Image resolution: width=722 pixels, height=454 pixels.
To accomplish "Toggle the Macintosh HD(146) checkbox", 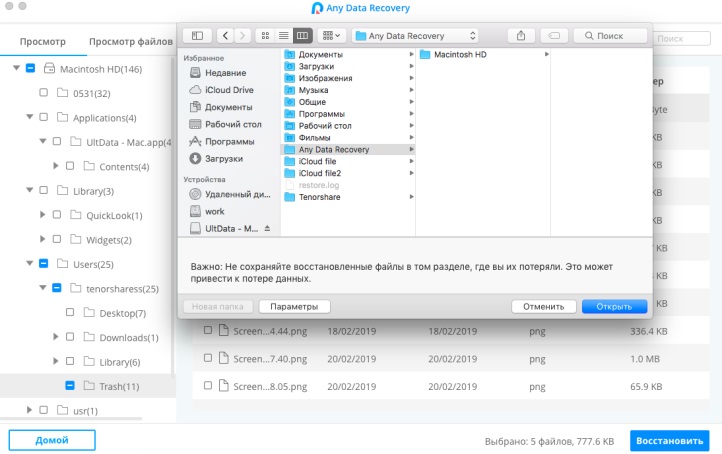I will tap(30, 69).
